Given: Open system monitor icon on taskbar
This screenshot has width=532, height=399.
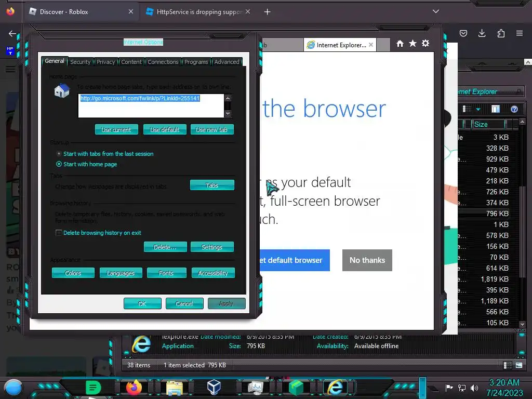Looking at the screenshot, I should 255,388.
